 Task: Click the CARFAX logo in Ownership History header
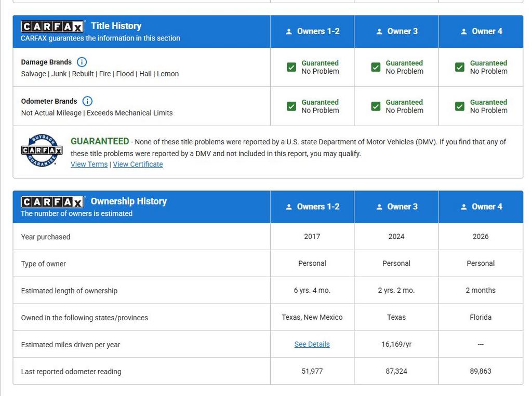pyautogui.click(x=52, y=202)
